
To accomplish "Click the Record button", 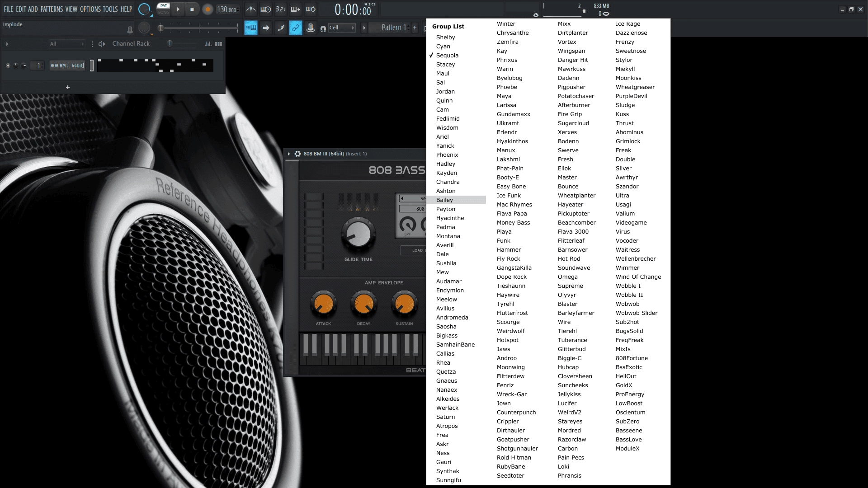I will 208,9.
